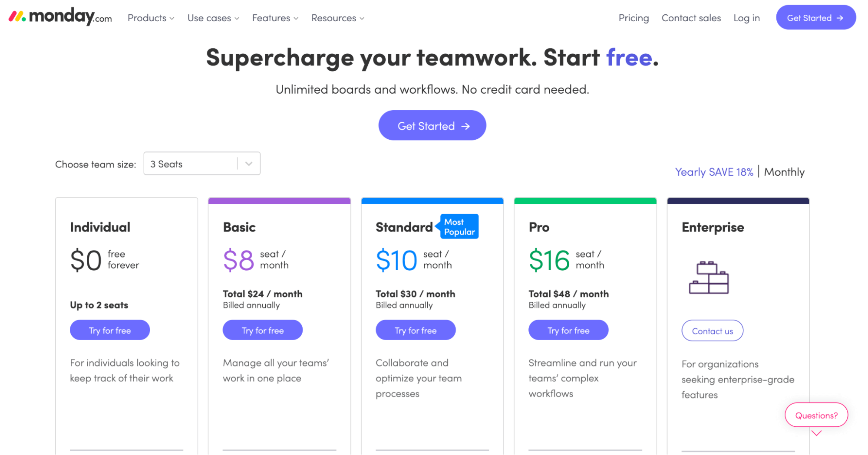Viewport: 868px width, 455px height.
Task: Click the arrow inside the Get Started button
Action: 840,17
